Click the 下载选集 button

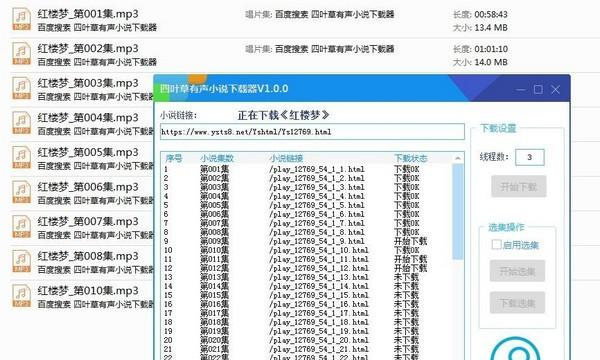pos(517,303)
